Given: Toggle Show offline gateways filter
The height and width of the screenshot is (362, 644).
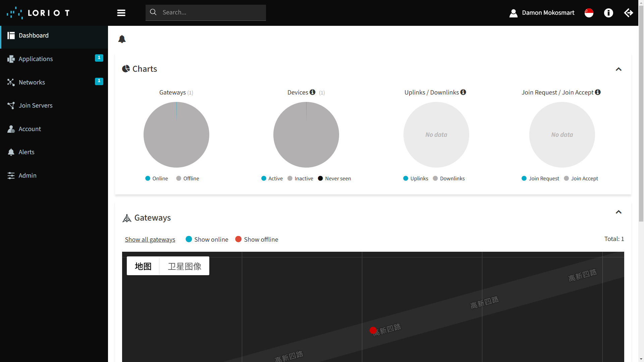Looking at the screenshot, I should pos(257,239).
